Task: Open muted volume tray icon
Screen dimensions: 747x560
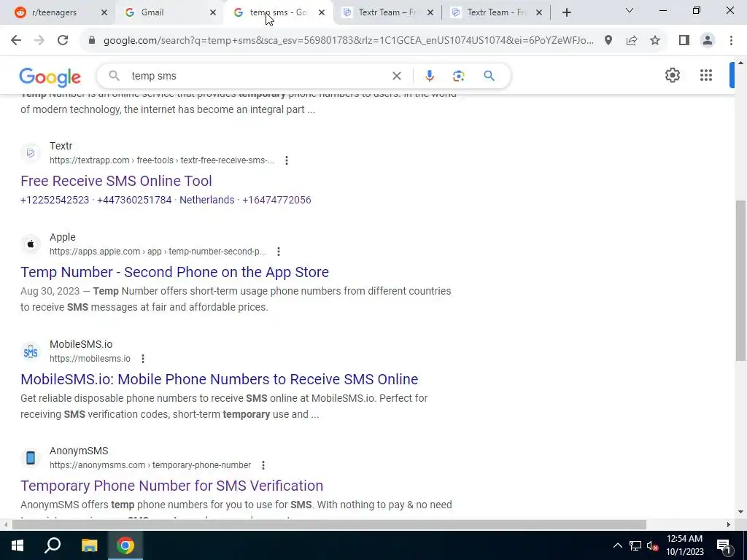Action: pos(653,545)
